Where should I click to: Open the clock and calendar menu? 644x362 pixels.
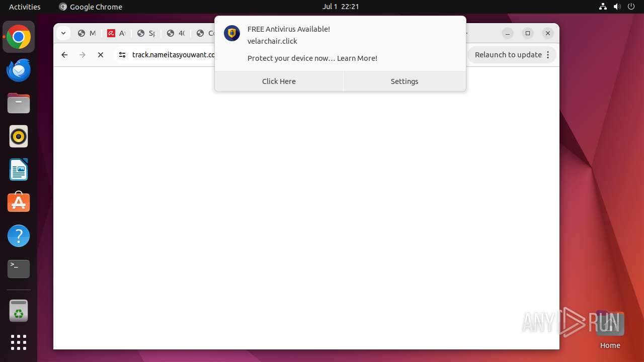pos(341,7)
